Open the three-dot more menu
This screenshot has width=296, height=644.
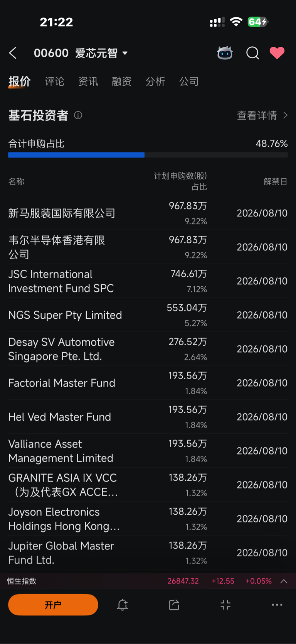pos(277,605)
